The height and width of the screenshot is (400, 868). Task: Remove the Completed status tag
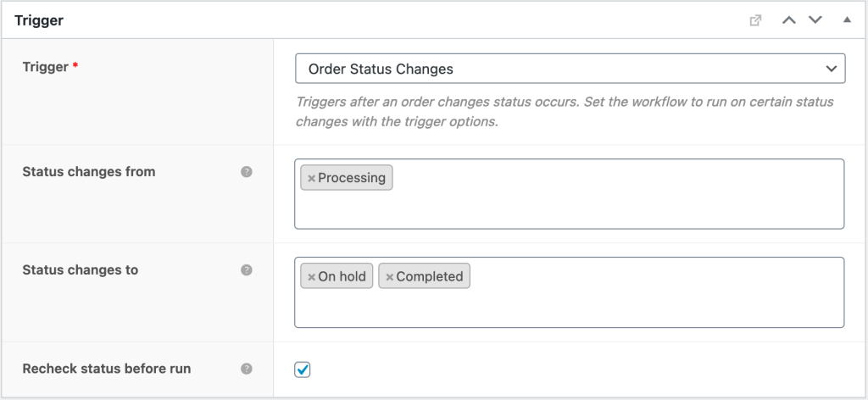tap(389, 276)
